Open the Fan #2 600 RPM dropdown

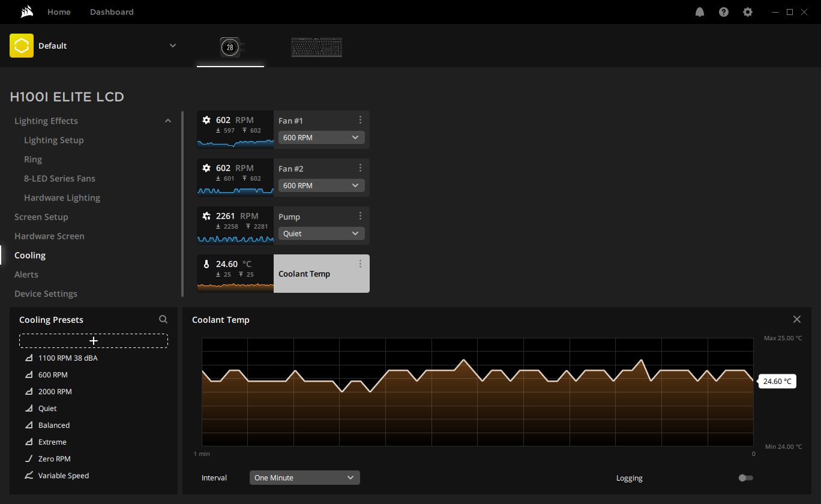321,185
